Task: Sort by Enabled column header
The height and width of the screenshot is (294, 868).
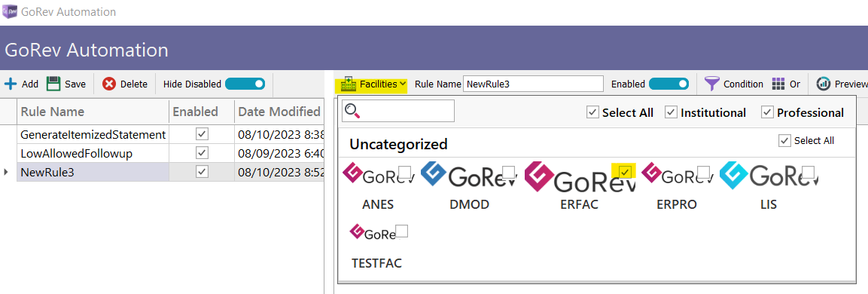Action: point(202,112)
